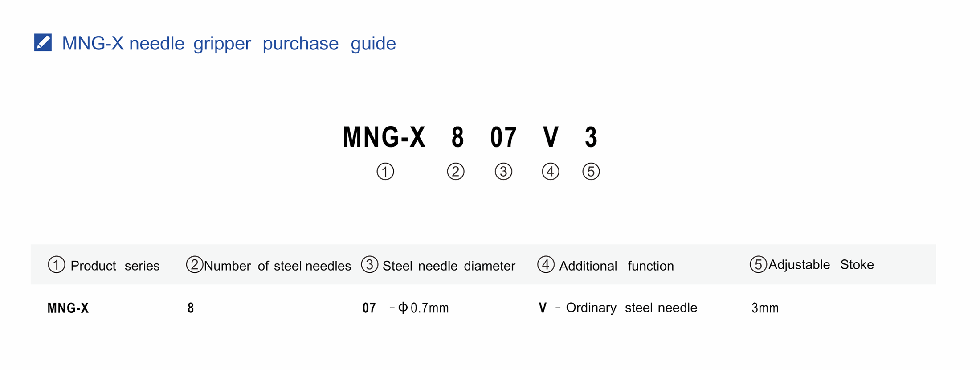
Task: Click the 3mm adjustable stroke value
Action: tap(765, 308)
